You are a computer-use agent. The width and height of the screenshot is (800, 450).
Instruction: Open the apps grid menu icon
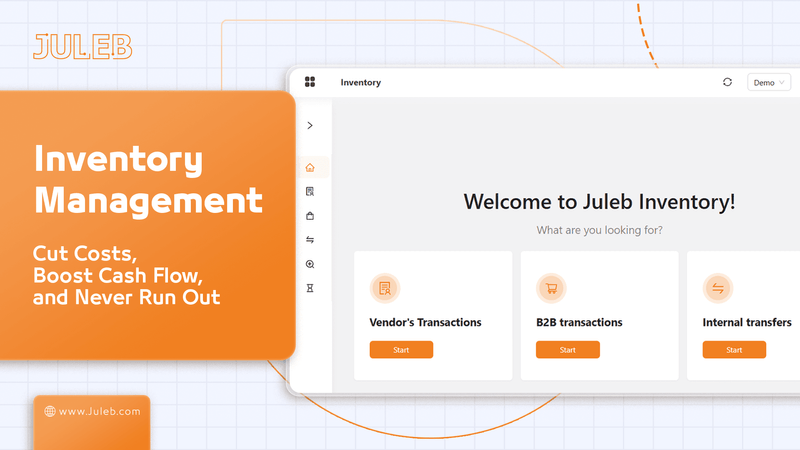pos(310,82)
